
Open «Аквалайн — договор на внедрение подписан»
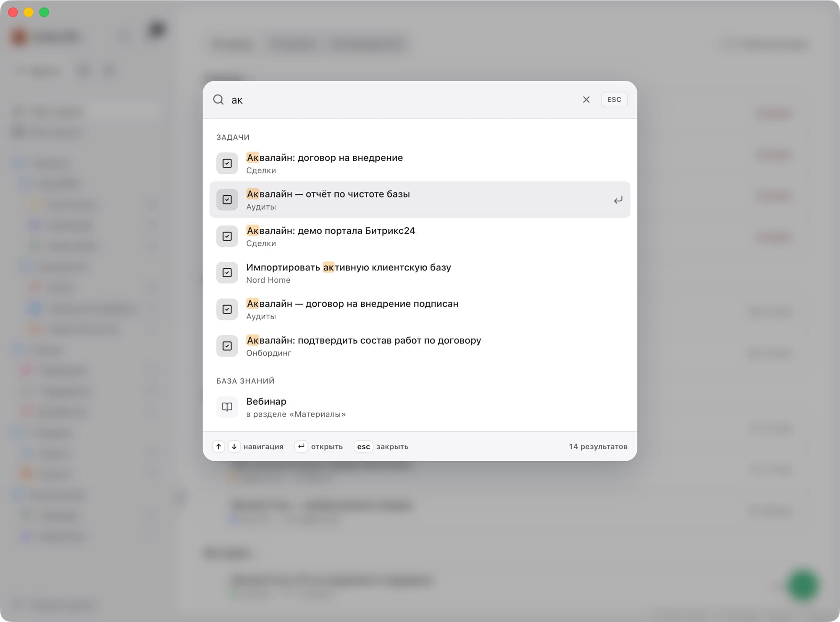click(x=420, y=310)
